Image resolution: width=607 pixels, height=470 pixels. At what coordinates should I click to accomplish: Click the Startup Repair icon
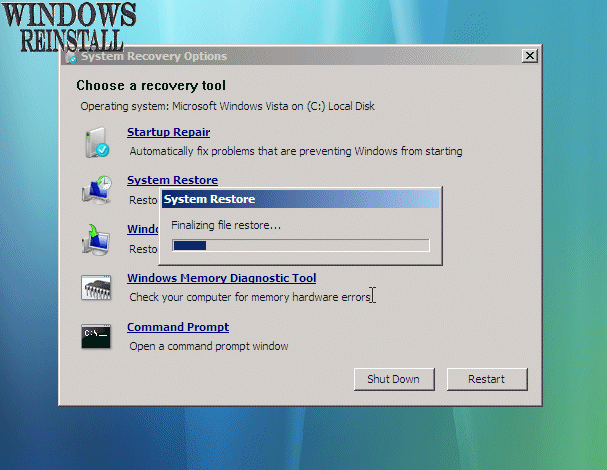(x=97, y=142)
